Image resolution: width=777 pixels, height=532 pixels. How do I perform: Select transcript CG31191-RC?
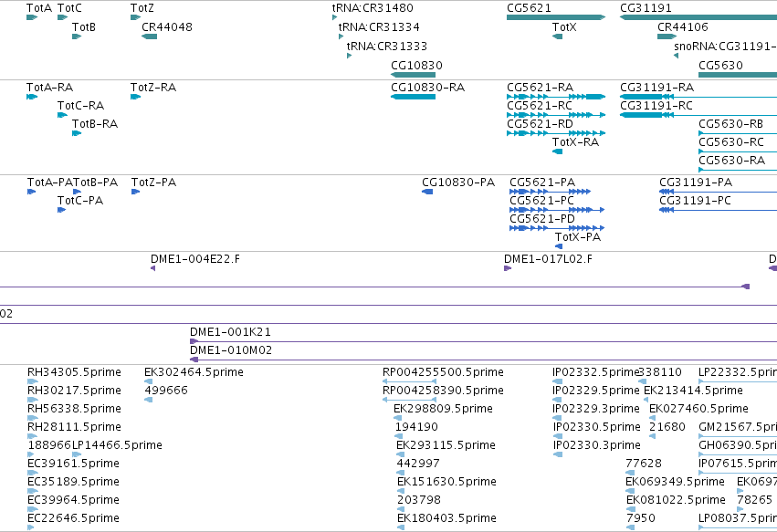pyautogui.click(x=698, y=115)
